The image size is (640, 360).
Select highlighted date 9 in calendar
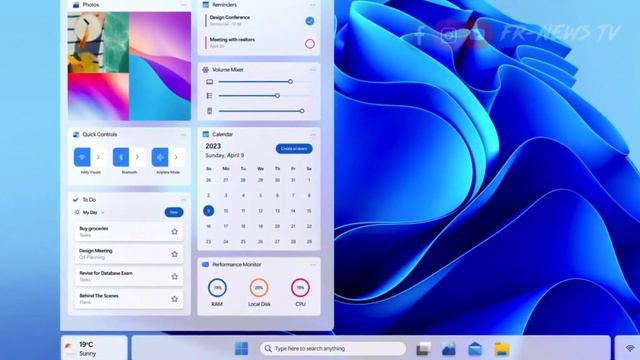click(209, 211)
